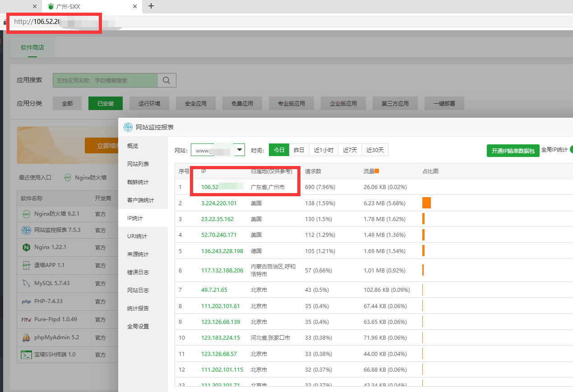Open a new browser tab with plus
573x392 pixels.
pos(151,6)
